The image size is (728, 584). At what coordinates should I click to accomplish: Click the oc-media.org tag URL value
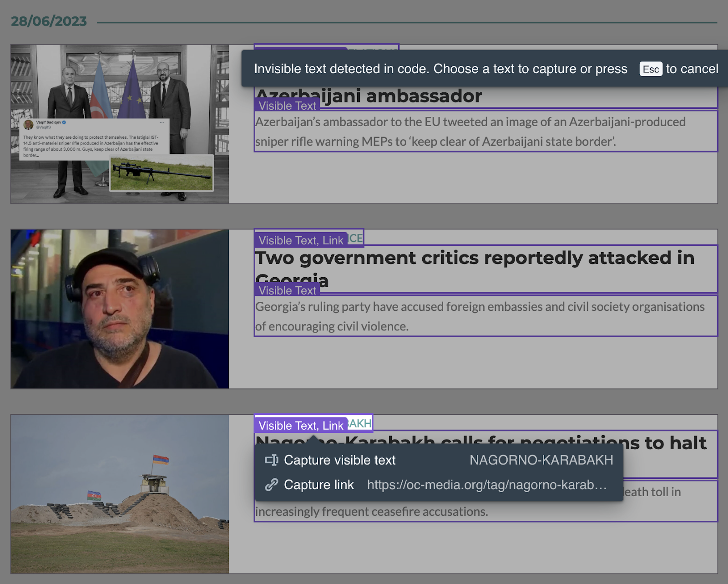click(x=487, y=485)
